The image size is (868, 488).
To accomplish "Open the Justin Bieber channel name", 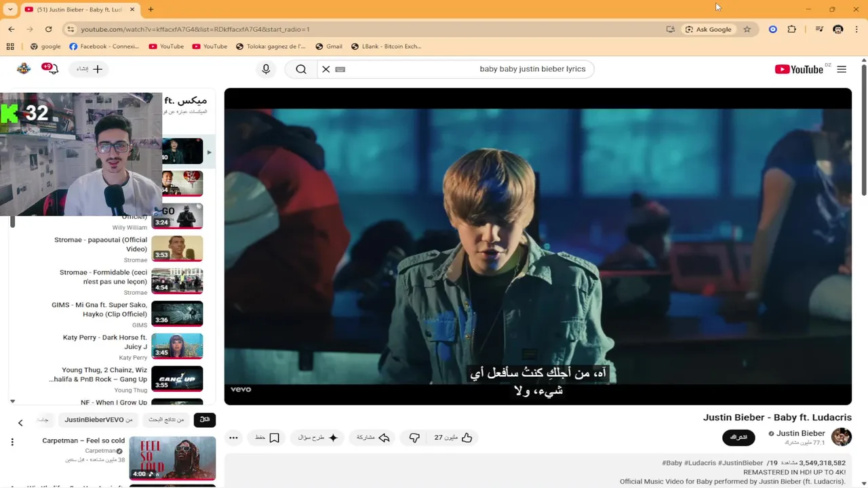I will (801, 434).
